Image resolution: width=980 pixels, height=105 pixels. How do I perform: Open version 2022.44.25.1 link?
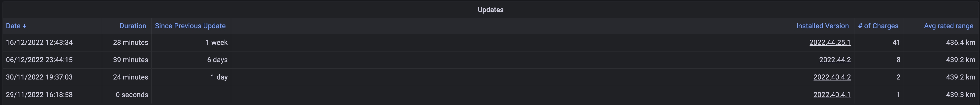point(829,42)
